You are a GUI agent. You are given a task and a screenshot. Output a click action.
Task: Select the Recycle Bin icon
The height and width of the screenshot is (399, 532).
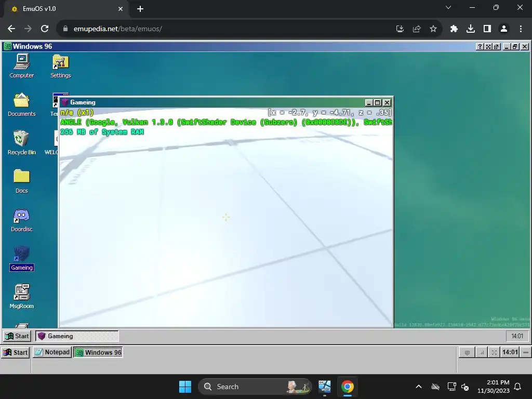point(22,143)
